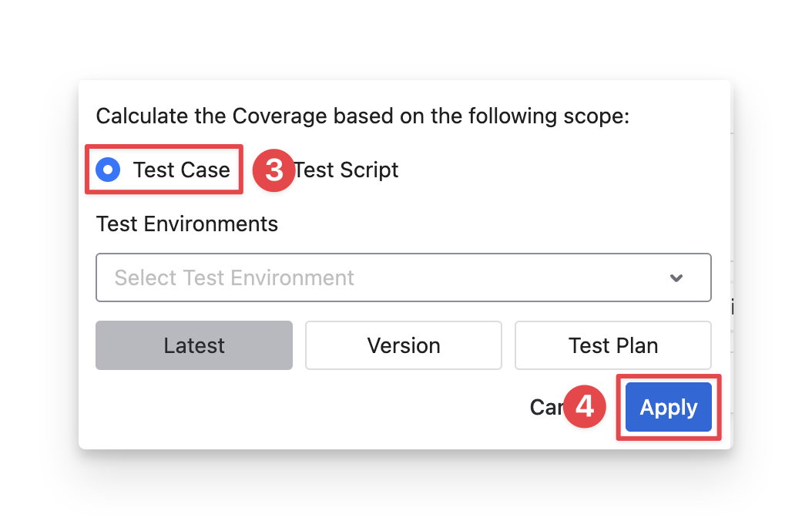812x528 pixels.
Task: Click the red annotation badge numbered 4
Action: point(585,407)
